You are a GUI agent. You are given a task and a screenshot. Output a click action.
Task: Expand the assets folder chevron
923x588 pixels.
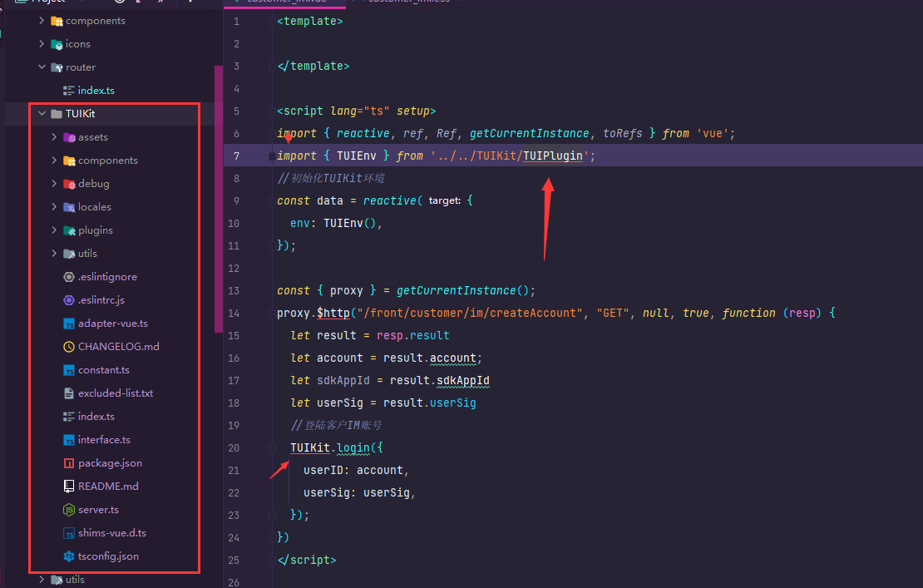click(54, 137)
